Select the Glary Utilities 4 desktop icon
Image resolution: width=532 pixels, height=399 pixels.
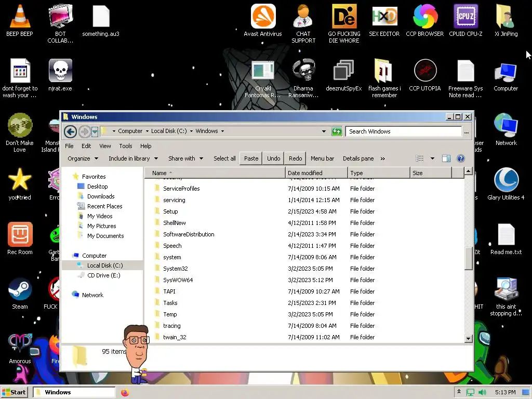[x=506, y=184]
